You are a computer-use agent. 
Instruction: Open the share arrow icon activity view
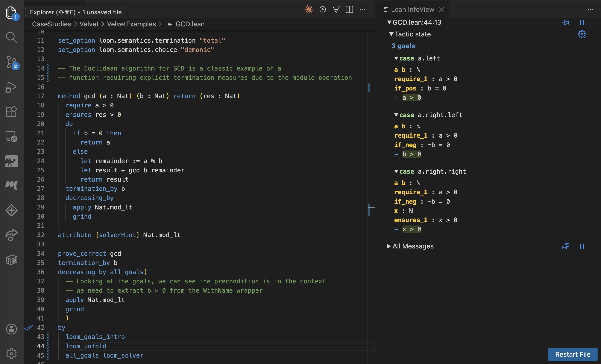pos(11,235)
